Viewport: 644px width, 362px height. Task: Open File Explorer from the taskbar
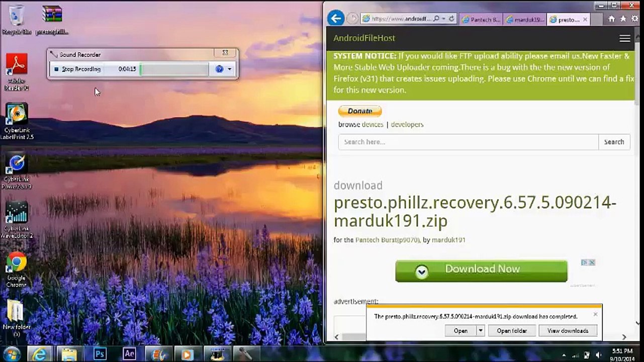(68, 353)
